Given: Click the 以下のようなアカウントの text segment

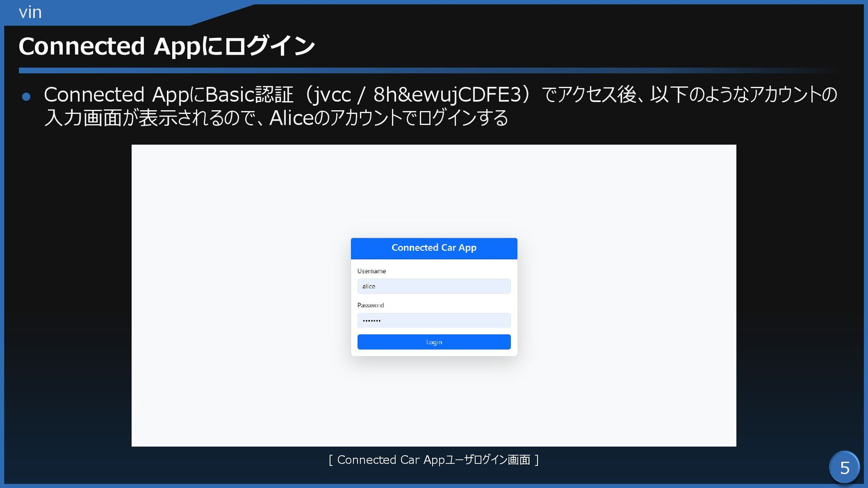Looking at the screenshot, I should pos(744,95).
